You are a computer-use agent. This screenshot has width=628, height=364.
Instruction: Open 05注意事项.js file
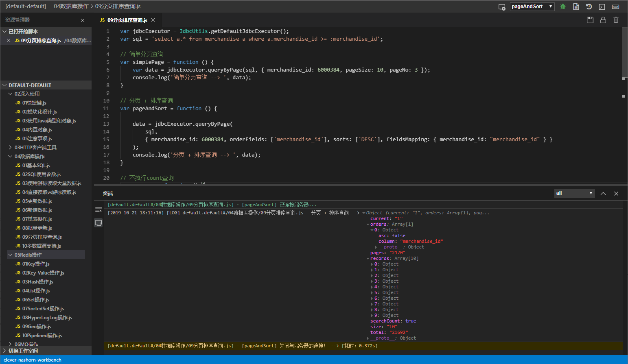37,139
